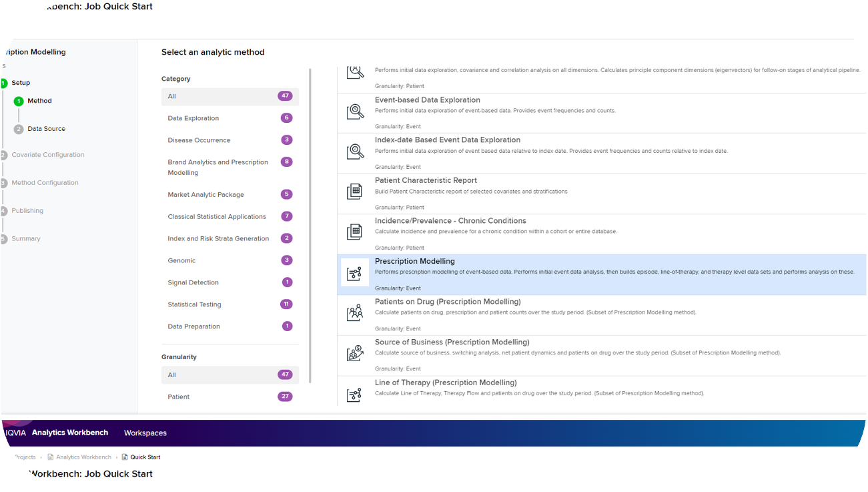Choose the Genomic category
This screenshot has height=492, width=868.
[x=230, y=260]
